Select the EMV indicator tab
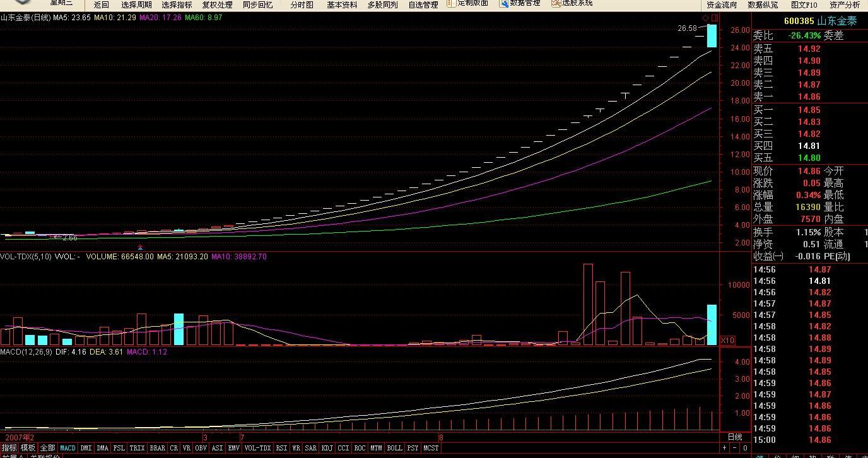The image size is (868, 458). 233,448
